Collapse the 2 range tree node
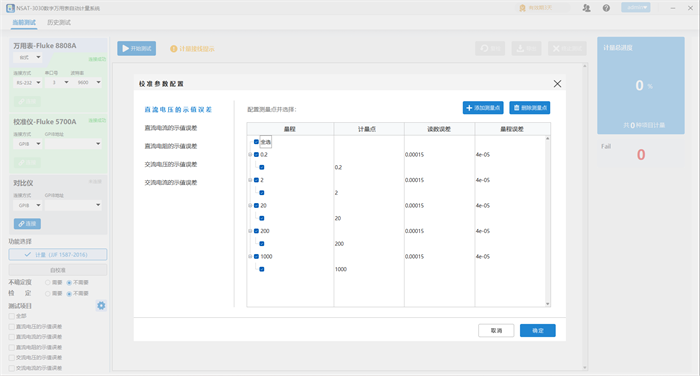This screenshot has width=700, height=376. [x=250, y=180]
